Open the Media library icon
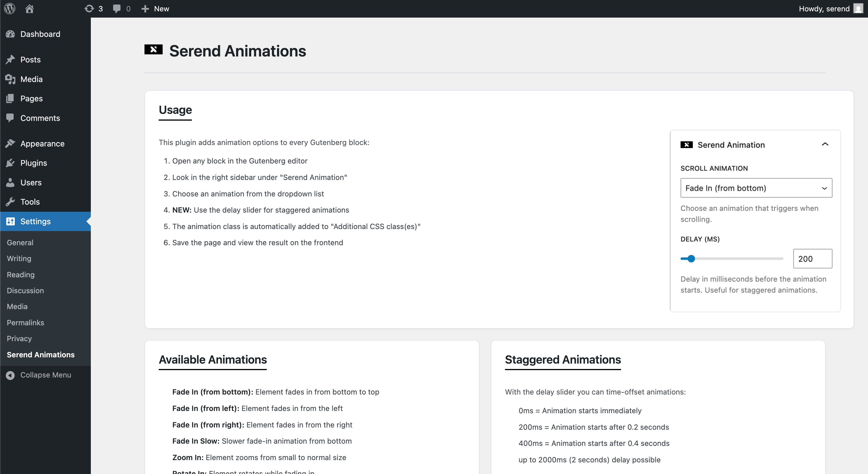 click(11, 79)
